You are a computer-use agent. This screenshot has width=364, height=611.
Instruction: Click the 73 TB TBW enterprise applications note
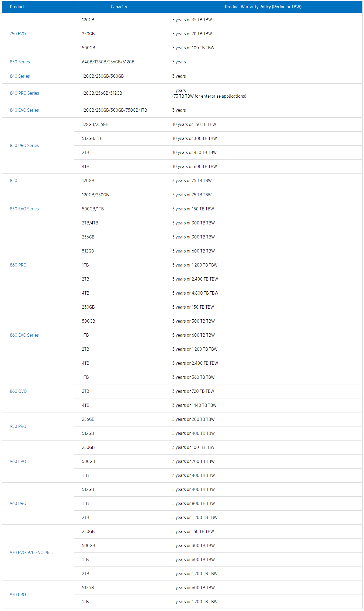(x=209, y=96)
